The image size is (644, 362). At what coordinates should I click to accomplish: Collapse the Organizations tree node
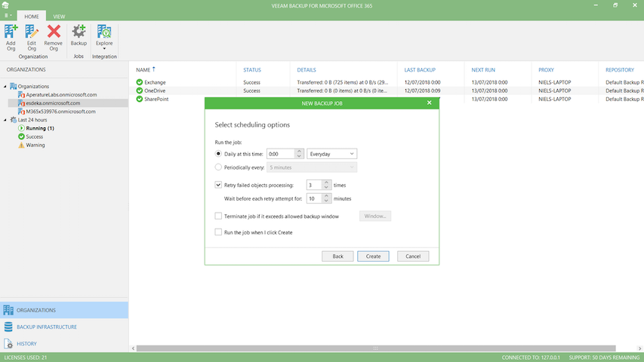pyautogui.click(x=5, y=86)
